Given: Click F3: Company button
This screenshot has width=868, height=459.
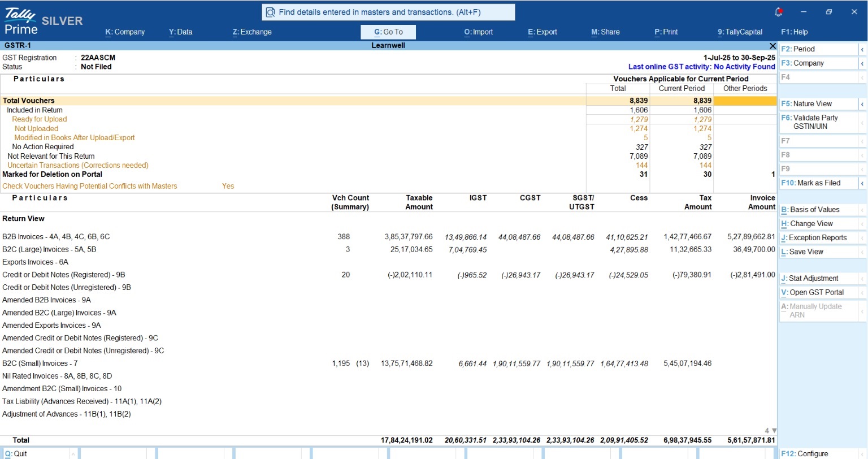Looking at the screenshot, I should (x=819, y=63).
